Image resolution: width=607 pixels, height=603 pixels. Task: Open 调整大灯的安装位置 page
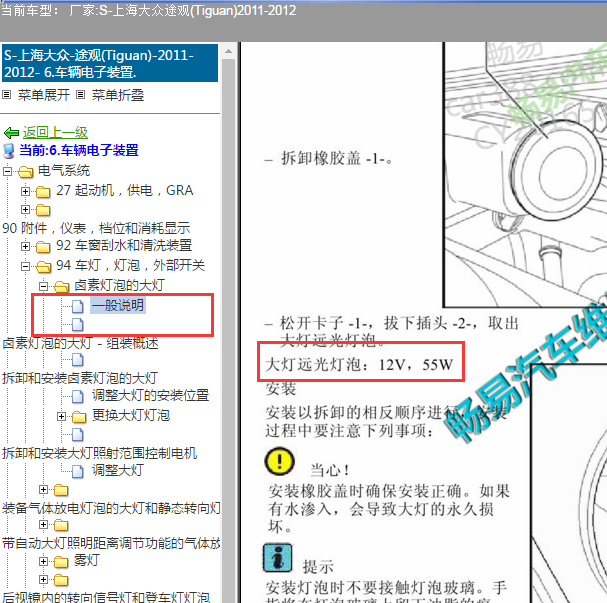[x=151, y=395]
